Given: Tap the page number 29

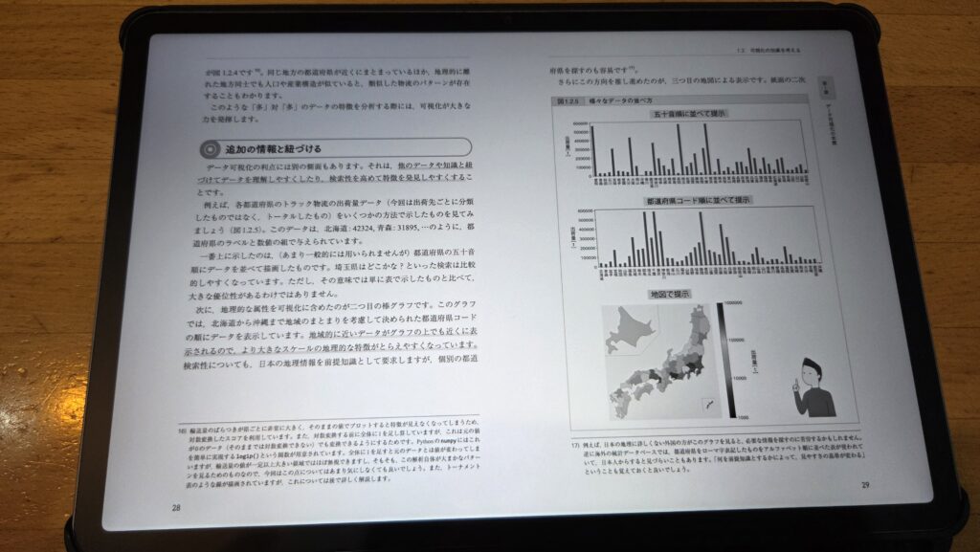Looking at the screenshot, I should (x=867, y=485).
